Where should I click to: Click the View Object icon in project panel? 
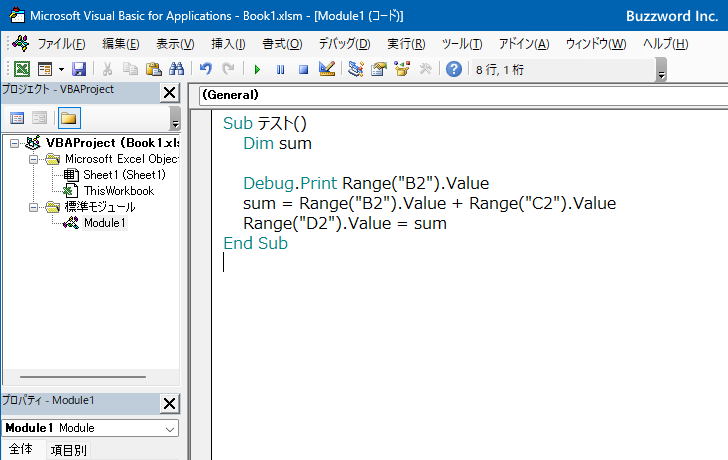(40, 118)
